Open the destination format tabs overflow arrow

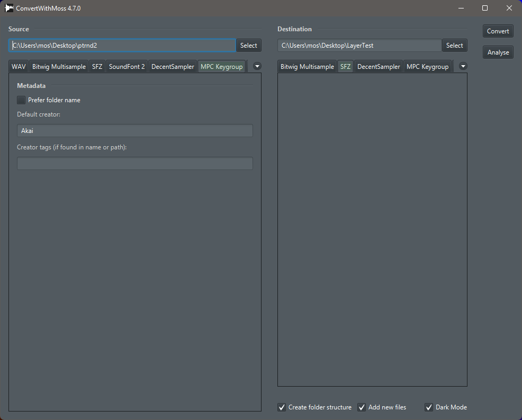(463, 66)
